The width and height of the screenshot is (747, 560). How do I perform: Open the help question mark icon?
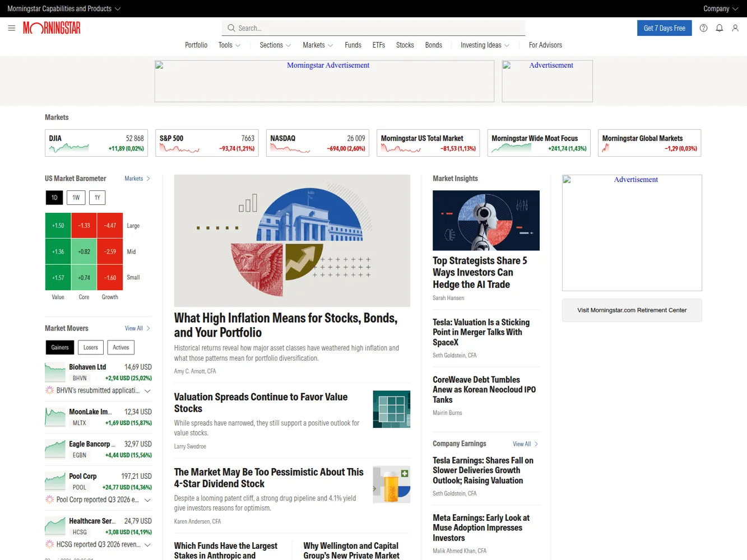point(703,28)
